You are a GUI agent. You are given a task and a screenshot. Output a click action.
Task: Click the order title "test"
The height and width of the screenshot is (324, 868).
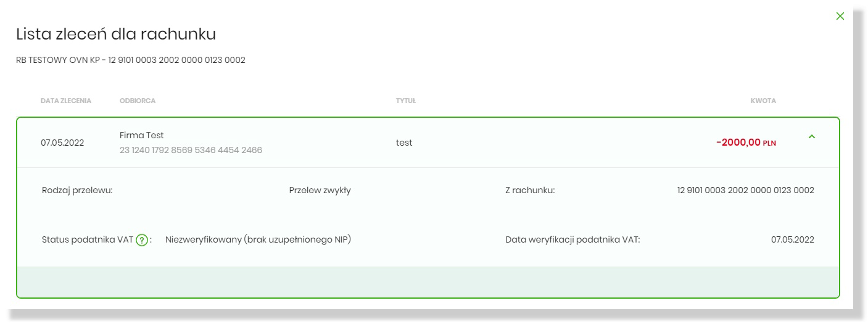click(404, 143)
